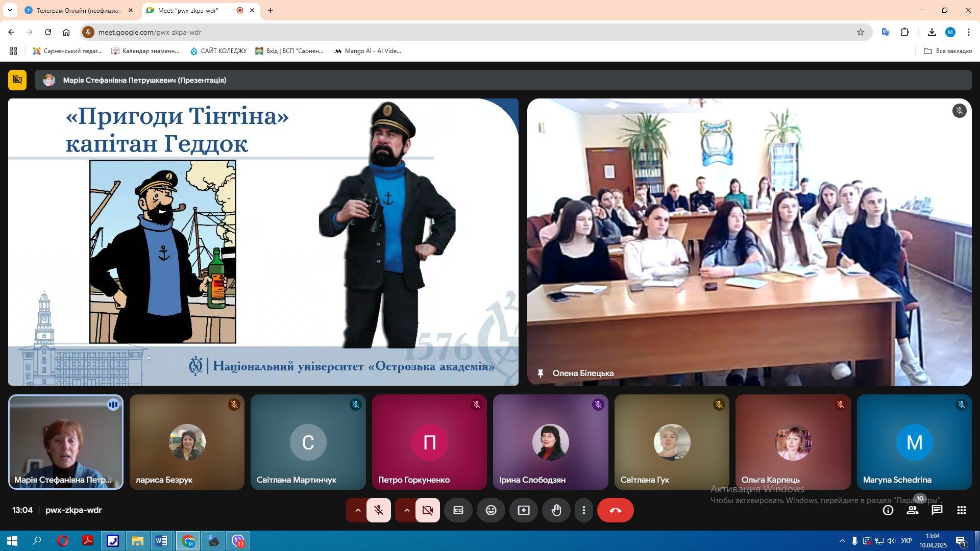
Task: Open meeting details info icon
Action: (x=888, y=510)
